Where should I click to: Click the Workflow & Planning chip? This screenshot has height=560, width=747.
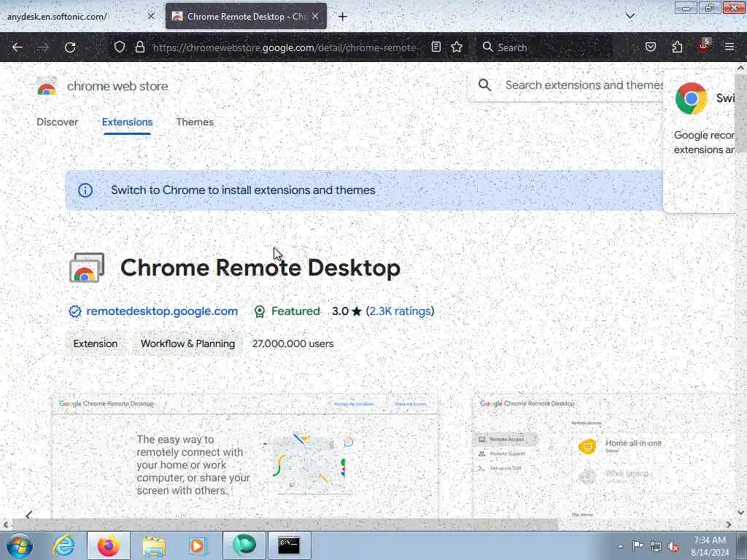(187, 344)
